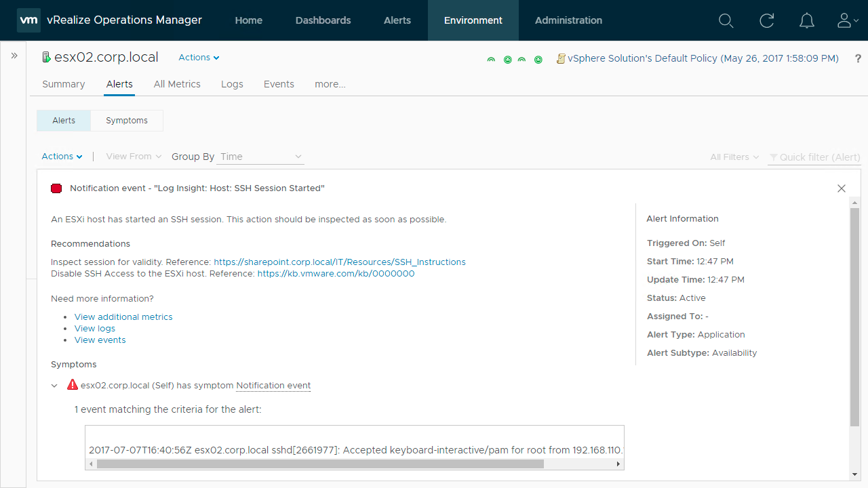
Task: Click the View logs link
Action: point(95,329)
